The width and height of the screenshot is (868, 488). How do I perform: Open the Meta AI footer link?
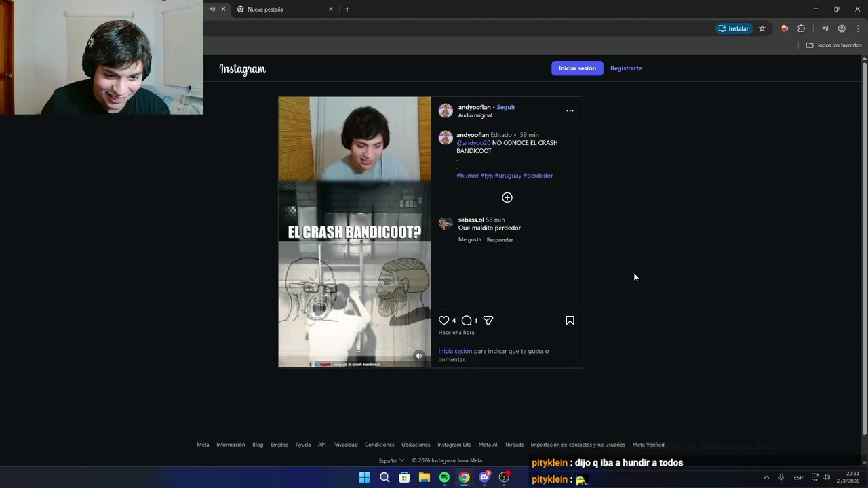pyautogui.click(x=488, y=445)
